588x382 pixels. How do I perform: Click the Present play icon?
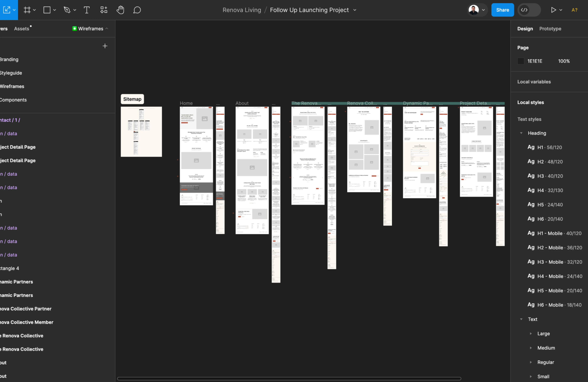click(x=553, y=10)
